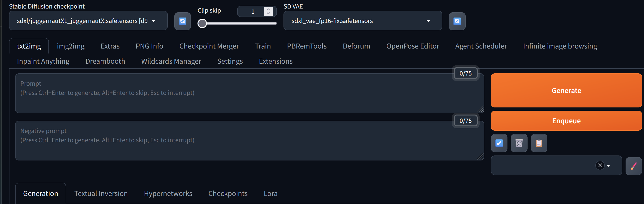Screen dimensions: 644x204
Task: Refresh the Stable Diffusion checkpoint list
Action: click(x=183, y=21)
